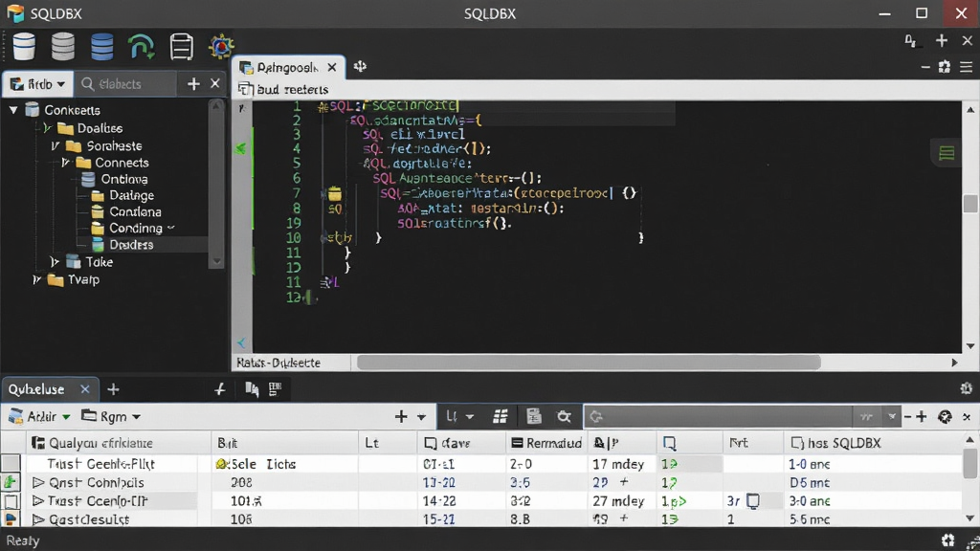This screenshot has width=980, height=551.
Task: Click the copy pages icon in results tab bar
Action: [x=252, y=389]
